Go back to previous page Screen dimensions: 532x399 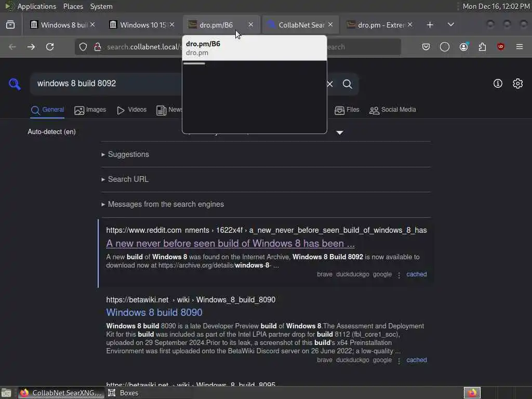click(12, 47)
